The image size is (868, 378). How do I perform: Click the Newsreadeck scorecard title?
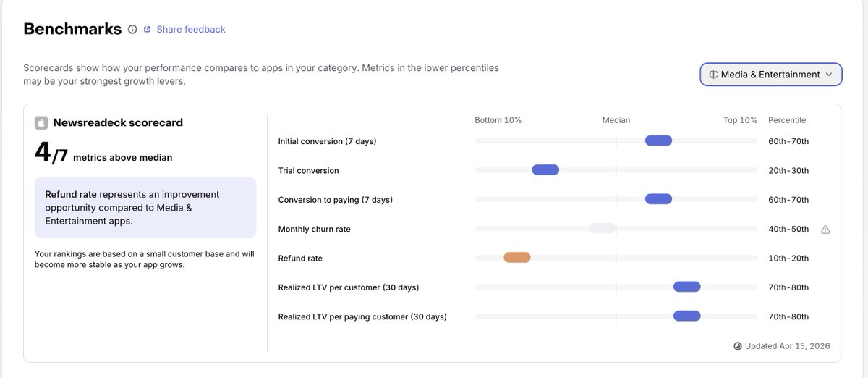[x=118, y=123]
